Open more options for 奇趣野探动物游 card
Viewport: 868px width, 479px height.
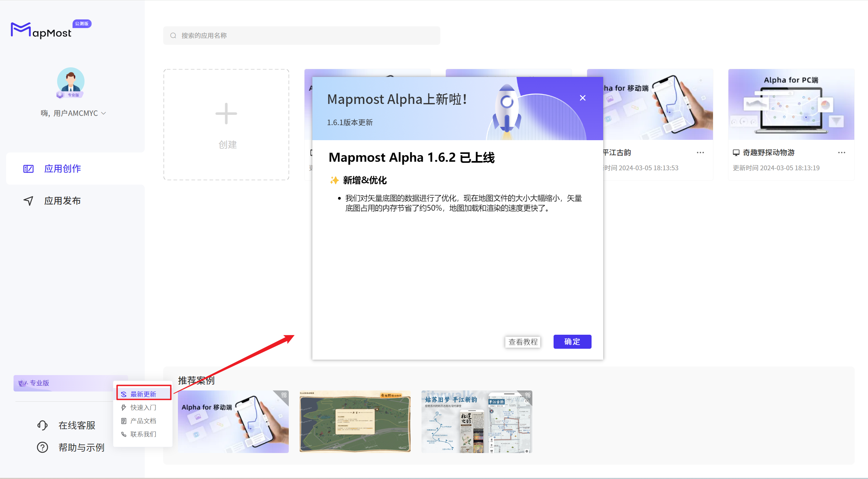[842, 152]
